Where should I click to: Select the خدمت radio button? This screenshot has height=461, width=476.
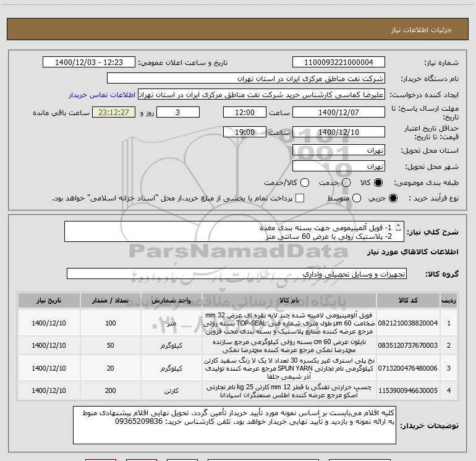[x=346, y=183]
